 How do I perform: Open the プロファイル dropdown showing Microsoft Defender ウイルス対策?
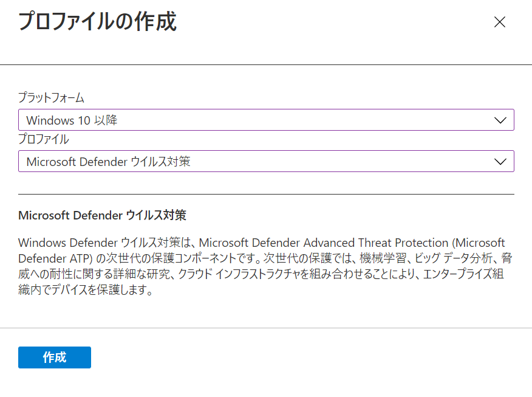[266, 161]
